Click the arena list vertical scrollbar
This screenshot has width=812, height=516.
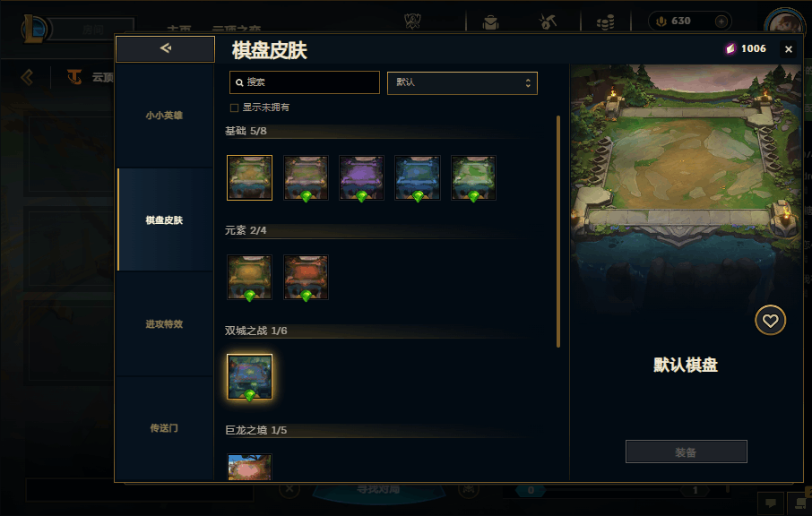tap(558, 231)
